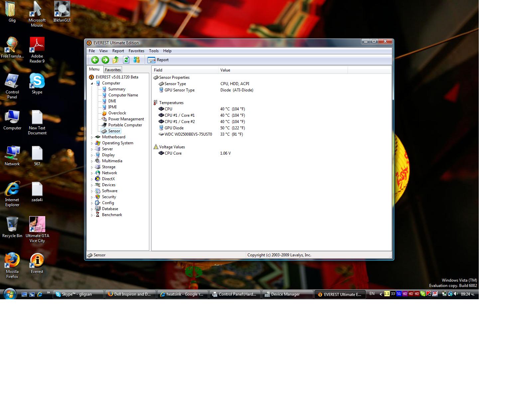Select the WDC WD2500BEVS-75UST0 row

coord(272,134)
